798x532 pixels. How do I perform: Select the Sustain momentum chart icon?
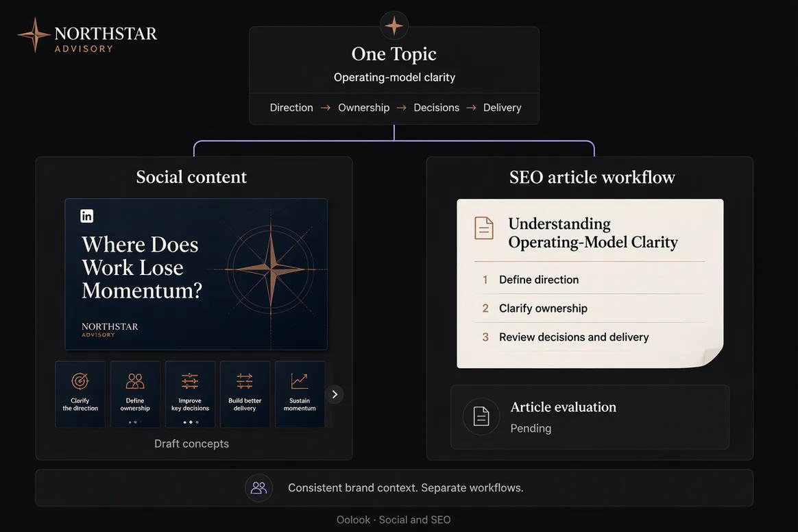[299, 380]
